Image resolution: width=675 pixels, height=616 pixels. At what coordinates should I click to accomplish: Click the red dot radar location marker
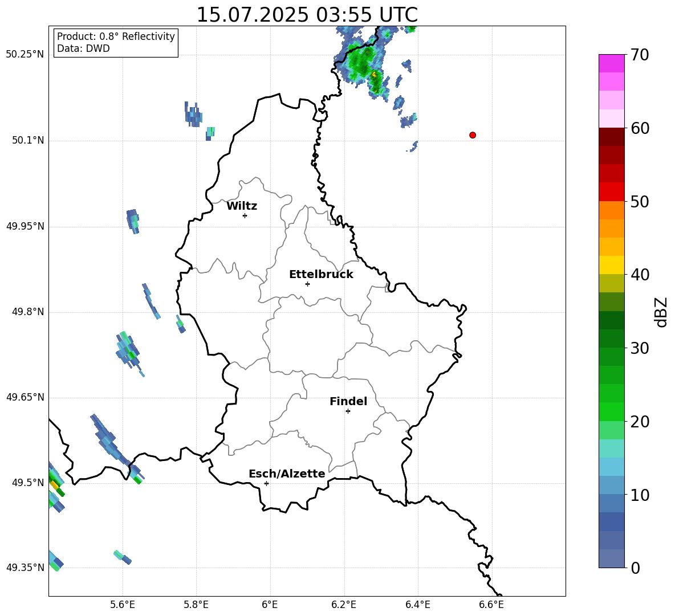[x=472, y=135]
